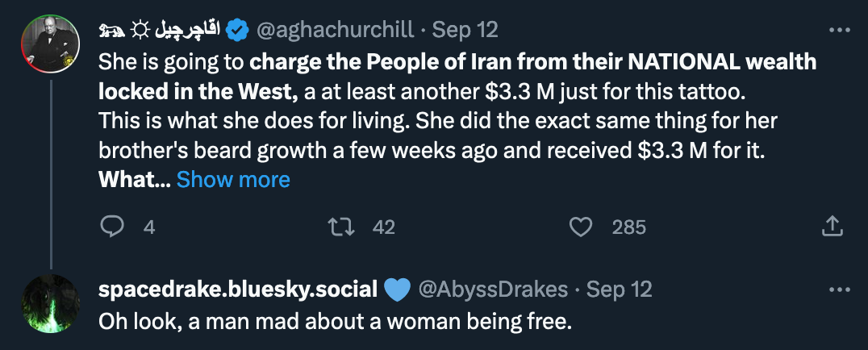Click the reply speech bubble icon
The height and width of the screenshot is (350, 868).
112,227
